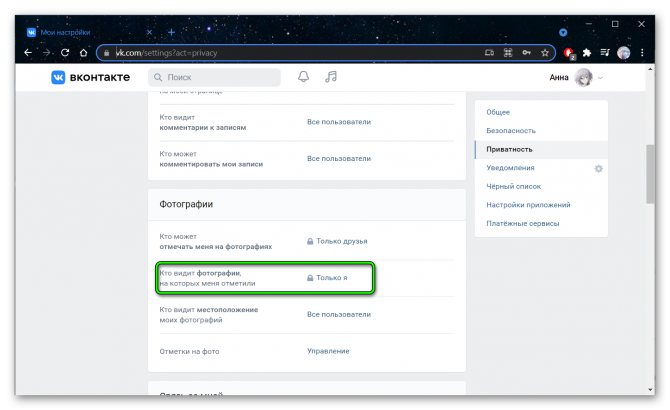Change who sees comments on posts setting
The image size is (670, 410).
(338, 122)
